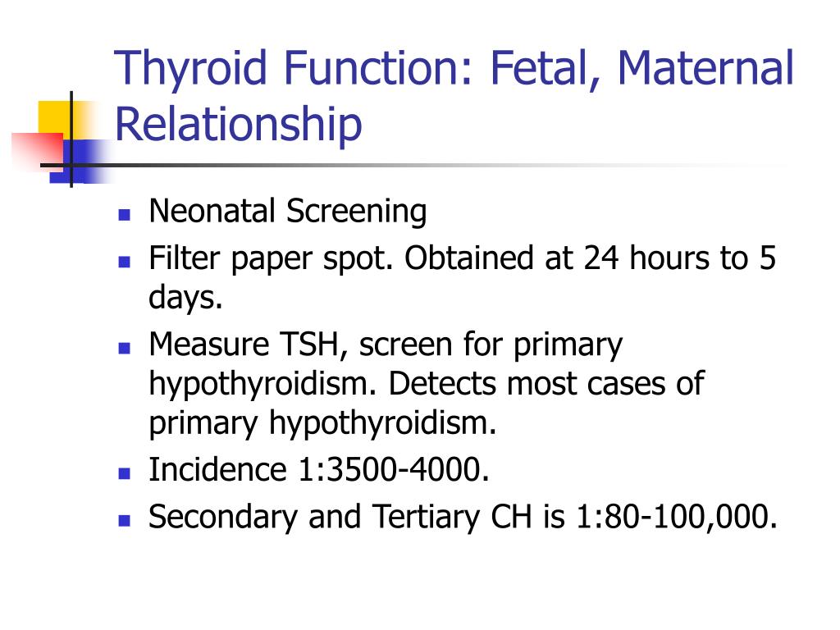Screen dimensions: 840x630
Task: Click the bullet marker before 'Neonatal Screening'
Action: click(125, 215)
